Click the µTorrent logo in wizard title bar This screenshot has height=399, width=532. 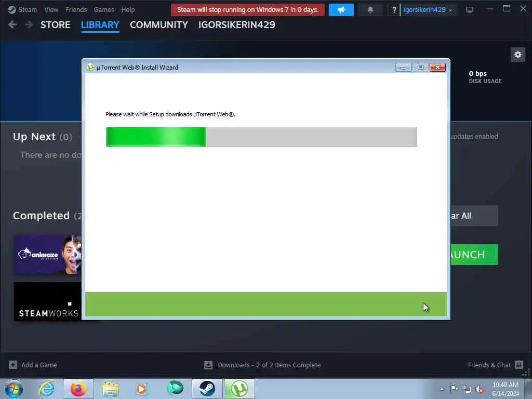point(90,67)
